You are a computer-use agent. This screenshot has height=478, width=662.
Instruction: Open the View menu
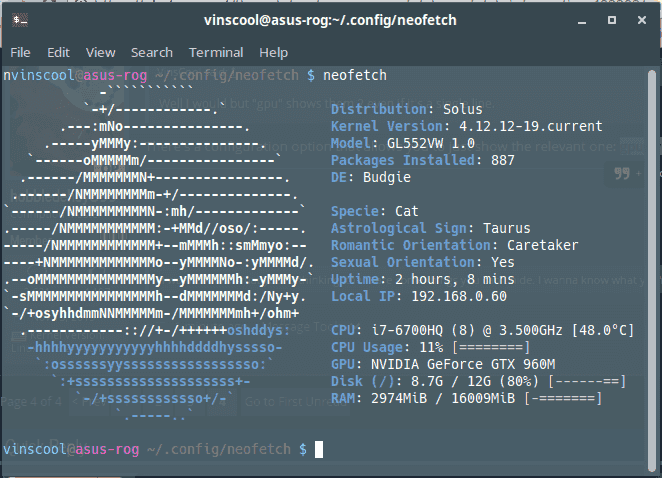click(x=100, y=52)
